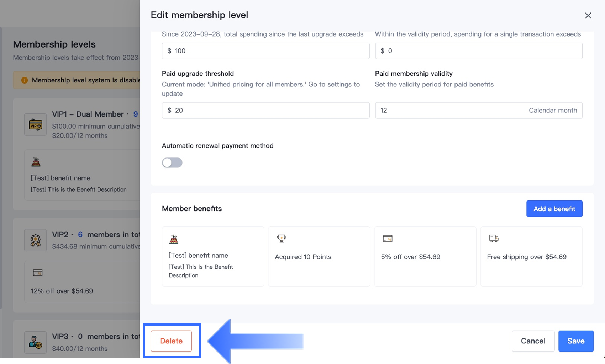Select the Acquired 10 Points benefit card
Viewport: 605px width, 364px height.
coord(319,257)
